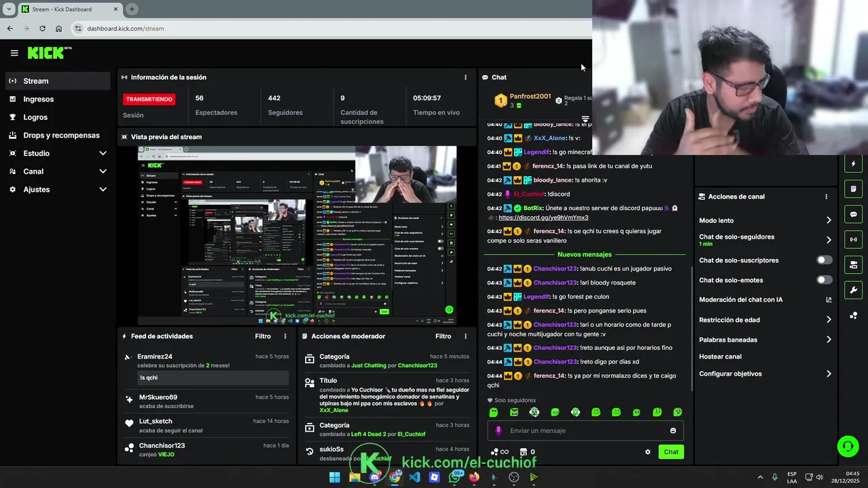The height and width of the screenshot is (488, 868).
Task: Select Ingresos in the sidebar
Action: [58, 99]
